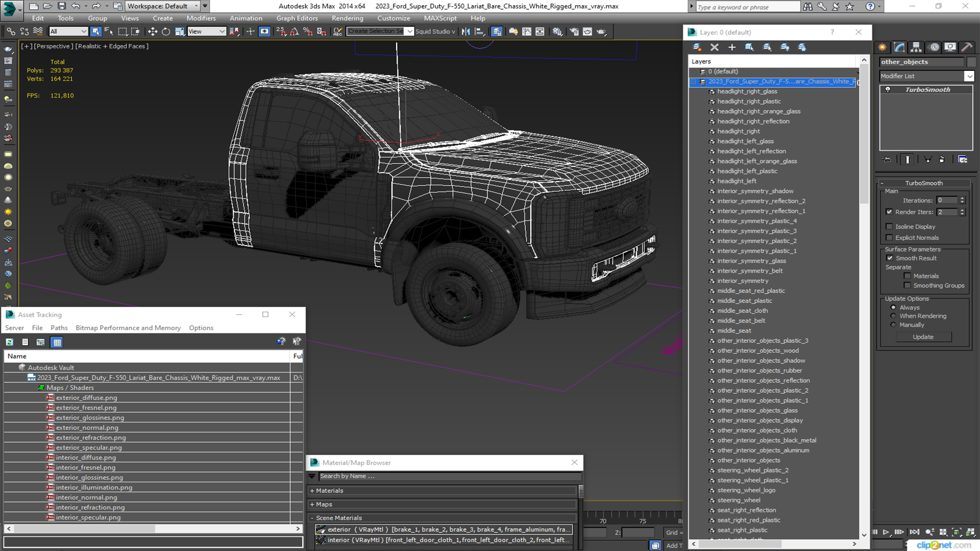The height and width of the screenshot is (551, 980).
Task: Open the reference coordinate View dropdown
Action: (x=207, y=32)
